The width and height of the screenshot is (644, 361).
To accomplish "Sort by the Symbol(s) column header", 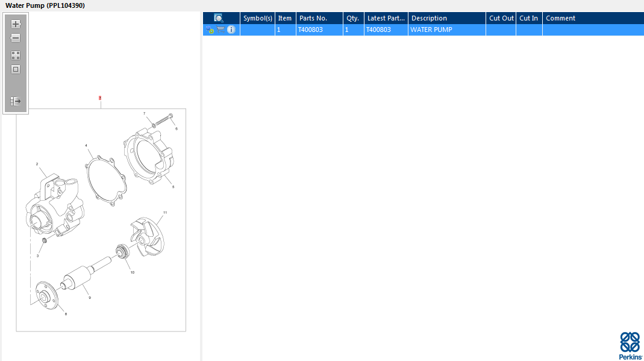I will click(x=257, y=18).
